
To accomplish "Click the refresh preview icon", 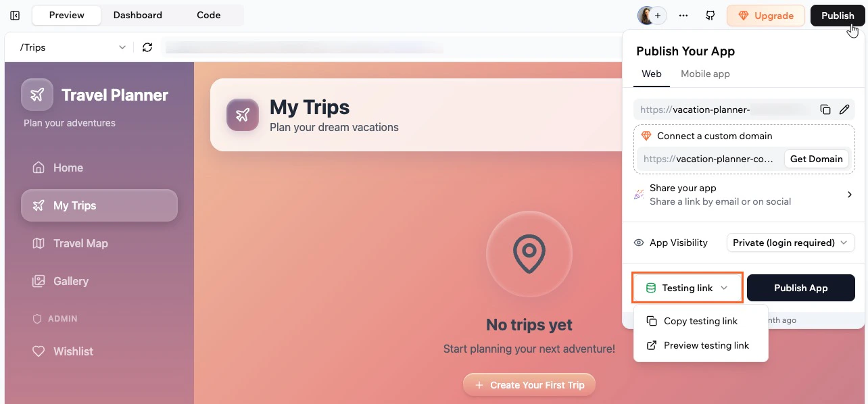I will point(147,47).
